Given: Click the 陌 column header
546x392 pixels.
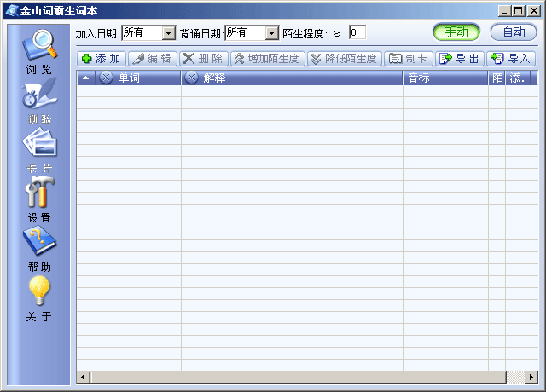Looking at the screenshot, I should click(x=497, y=78).
